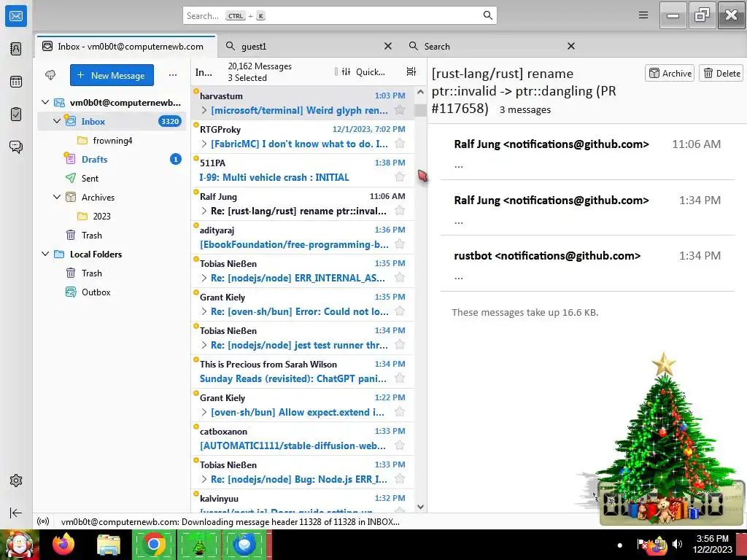
Task: Open the Chat space
Action: 16,147
